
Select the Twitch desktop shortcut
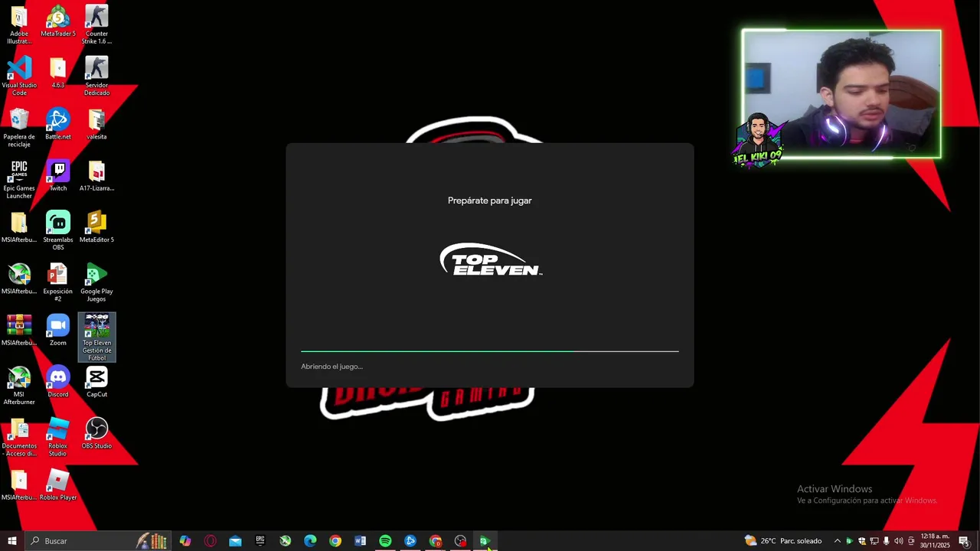tap(58, 175)
